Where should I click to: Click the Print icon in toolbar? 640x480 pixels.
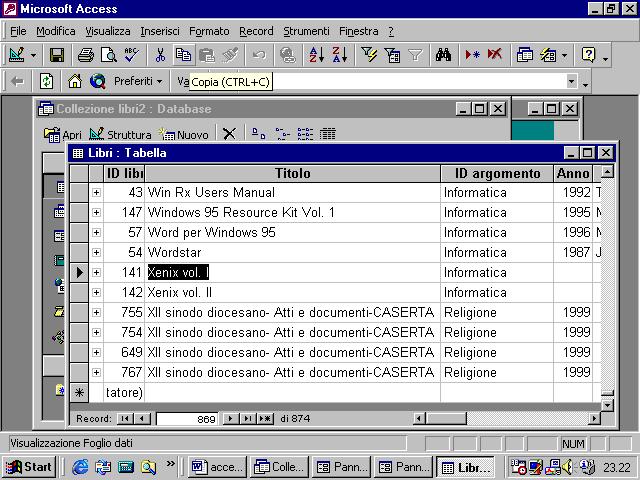point(86,55)
